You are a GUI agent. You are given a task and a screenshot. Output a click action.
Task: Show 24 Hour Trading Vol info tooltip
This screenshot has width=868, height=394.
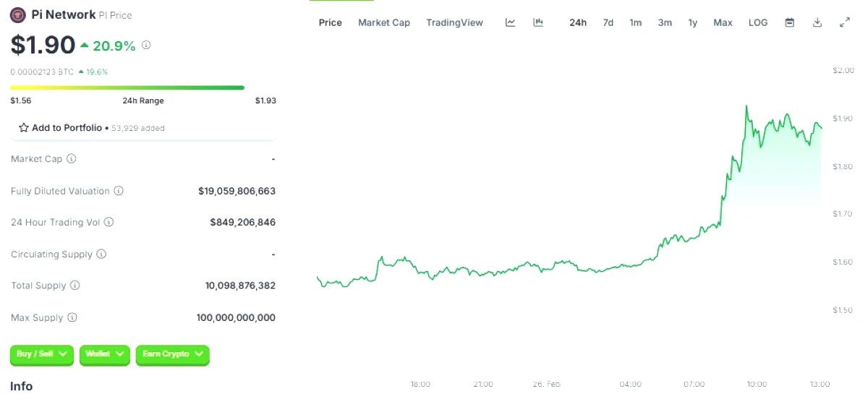109,222
